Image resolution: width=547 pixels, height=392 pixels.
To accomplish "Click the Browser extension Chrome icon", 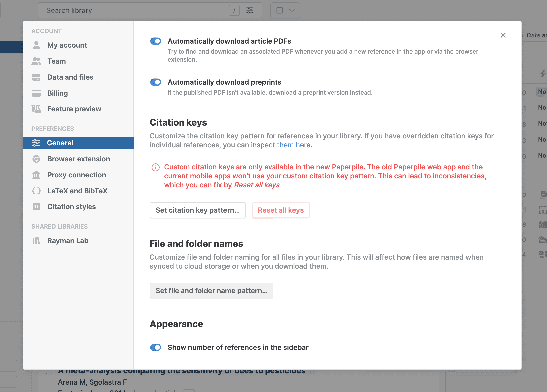I will (36, 159).
